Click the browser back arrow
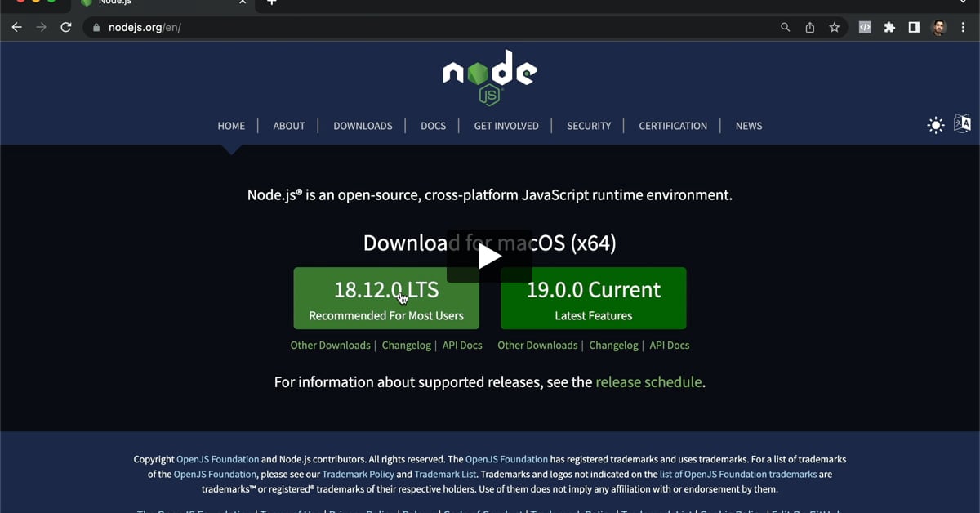This screenshot has height=513, width=980. click(16, 27)
